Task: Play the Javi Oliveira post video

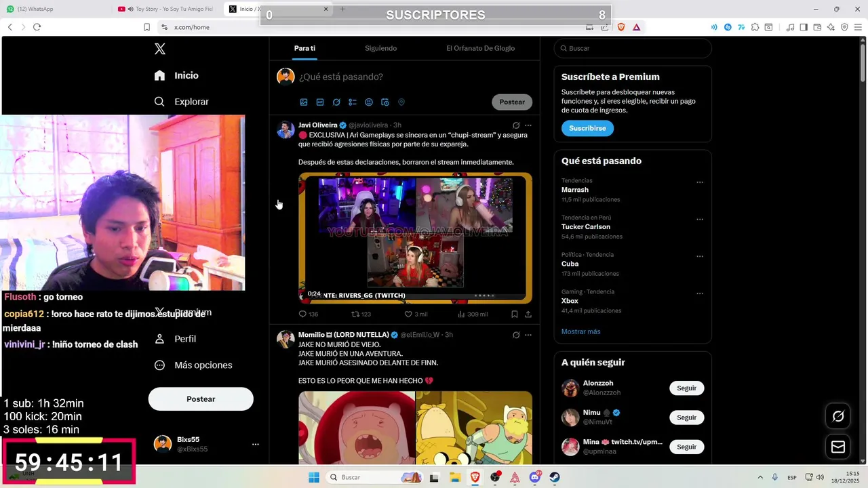Action: click(x=415, y=238)
